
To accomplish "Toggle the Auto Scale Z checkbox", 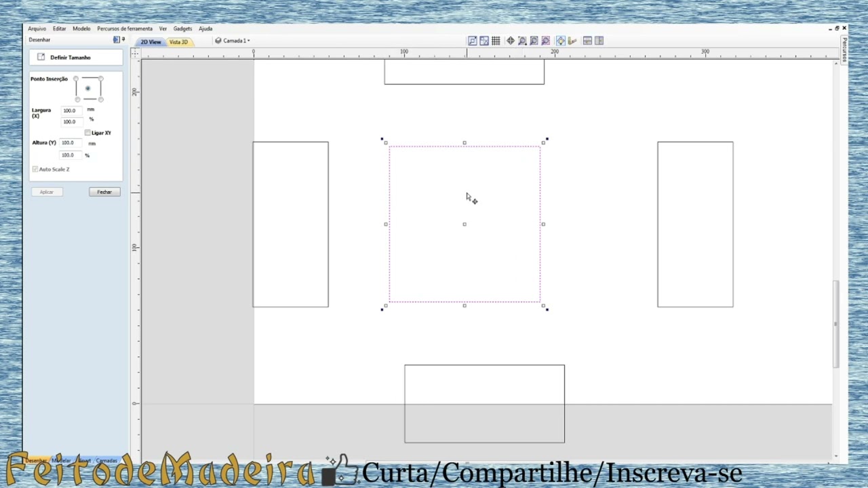I will click(35, 169).
